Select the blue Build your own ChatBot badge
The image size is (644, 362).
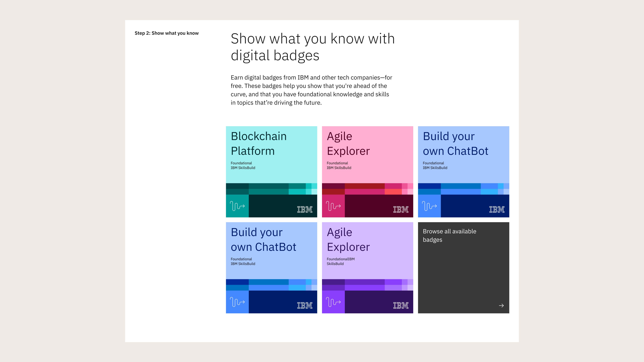click(x=463, y=155)
